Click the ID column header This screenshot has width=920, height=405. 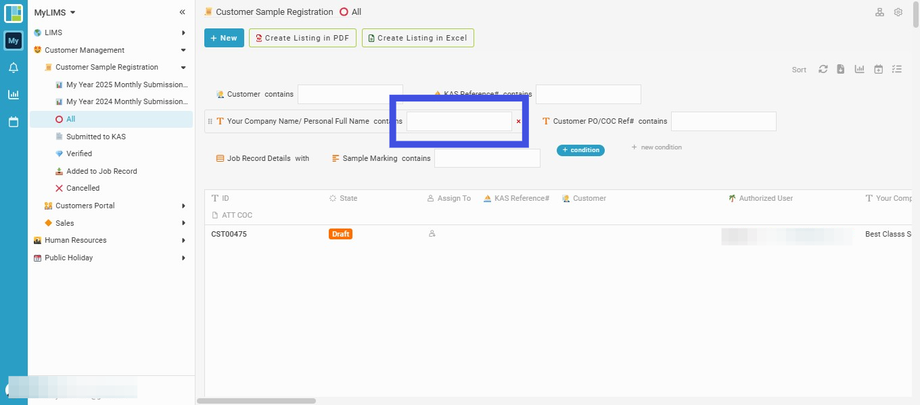221,198
